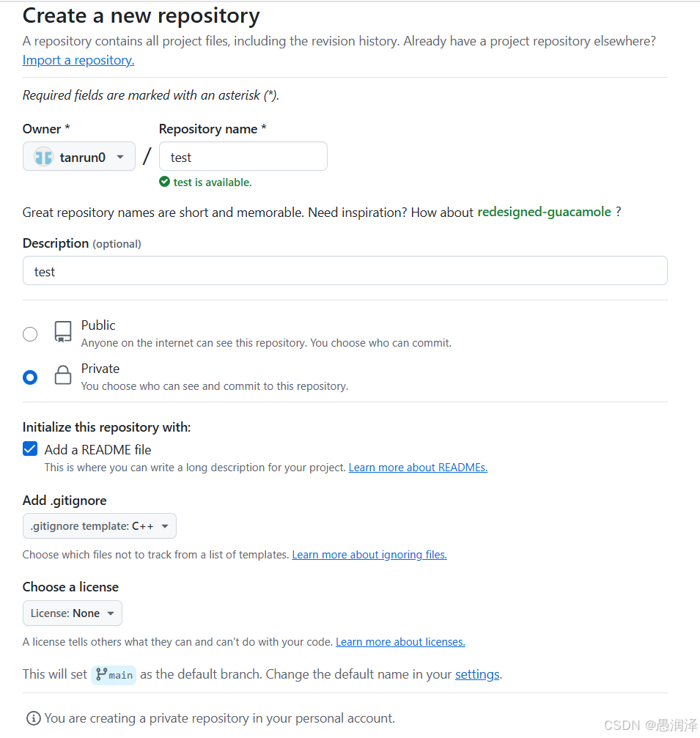
Task: Open Learn more about licenses link
Action: pyautogui.click(x=400, y=642)
